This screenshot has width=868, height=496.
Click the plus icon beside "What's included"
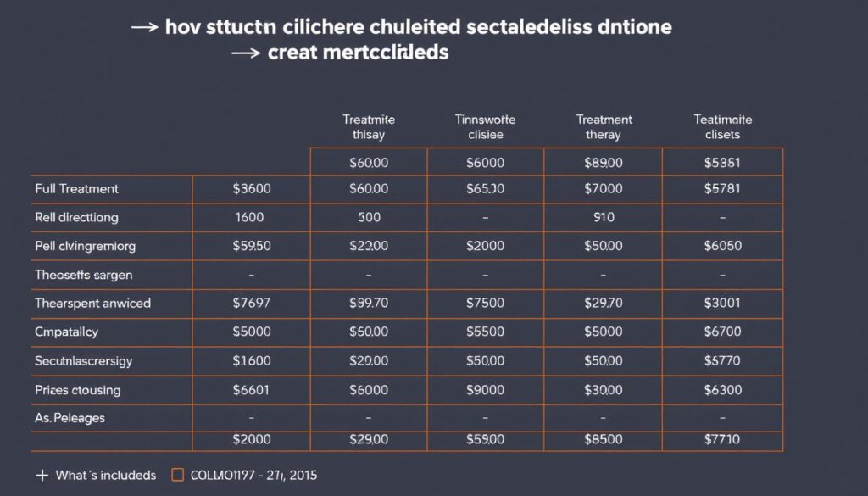pos(42,475)
